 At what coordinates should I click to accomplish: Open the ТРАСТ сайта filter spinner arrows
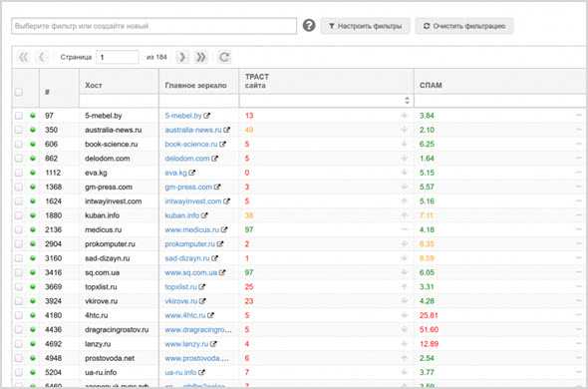(407, 101)
